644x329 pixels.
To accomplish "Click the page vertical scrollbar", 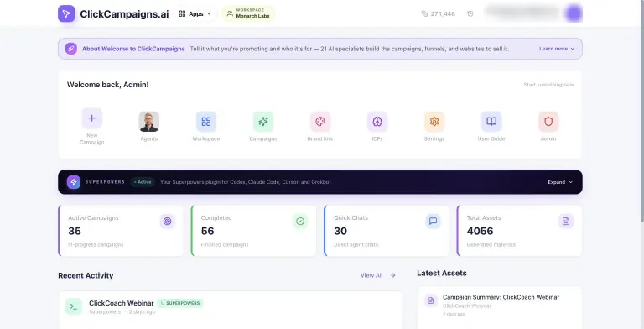I will [641, 111].
